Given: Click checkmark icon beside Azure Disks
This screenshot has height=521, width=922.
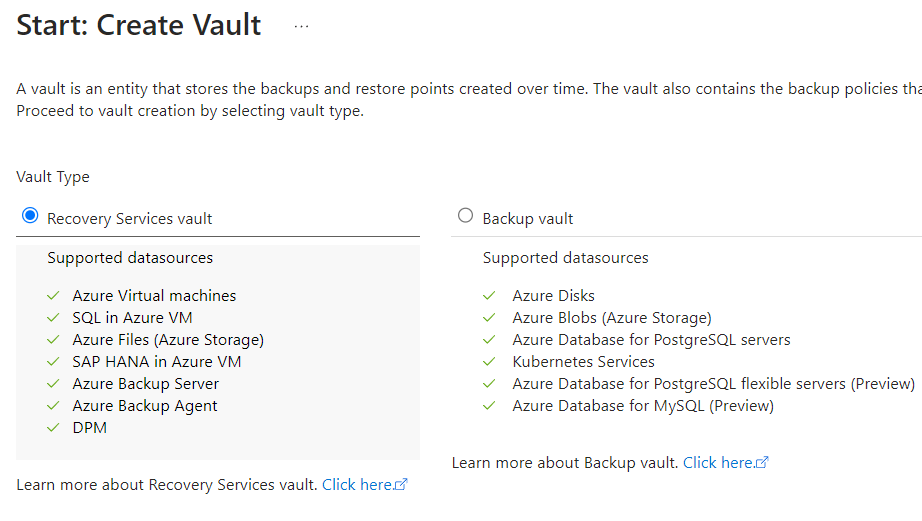Looking at the screenshot, I should (x=489, y=296).
